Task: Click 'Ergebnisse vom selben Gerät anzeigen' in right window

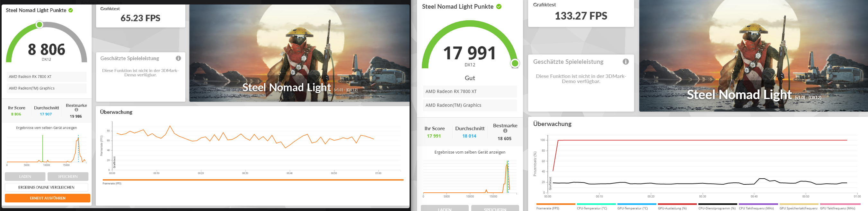Action: pyautogui.click(x=470, y=152)
